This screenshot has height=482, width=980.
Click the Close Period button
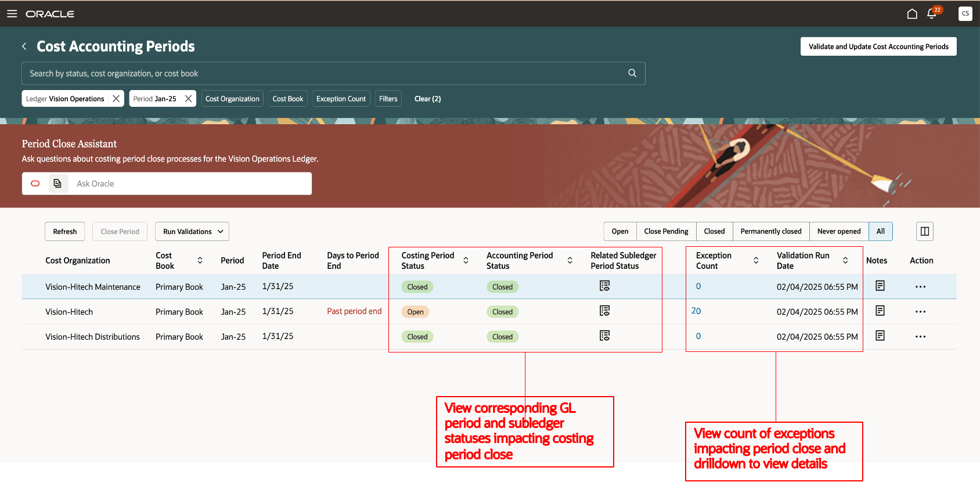click(120, 232)
